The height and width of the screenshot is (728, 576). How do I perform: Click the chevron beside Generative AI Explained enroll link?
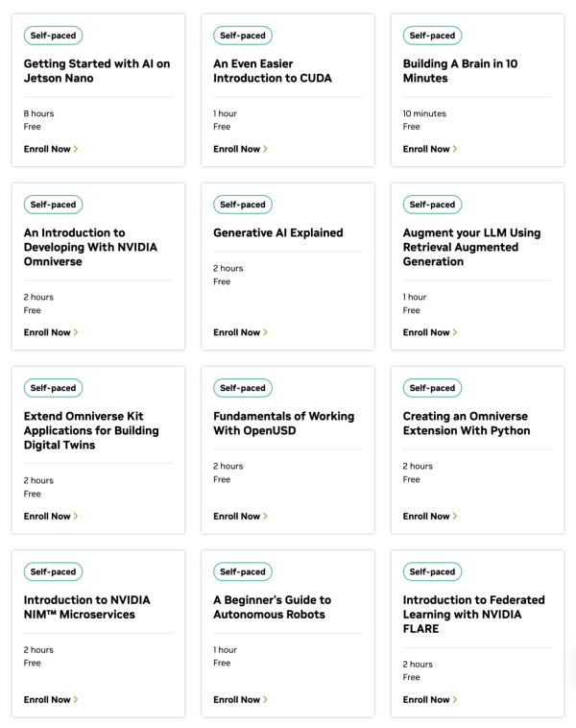[265, 332]
